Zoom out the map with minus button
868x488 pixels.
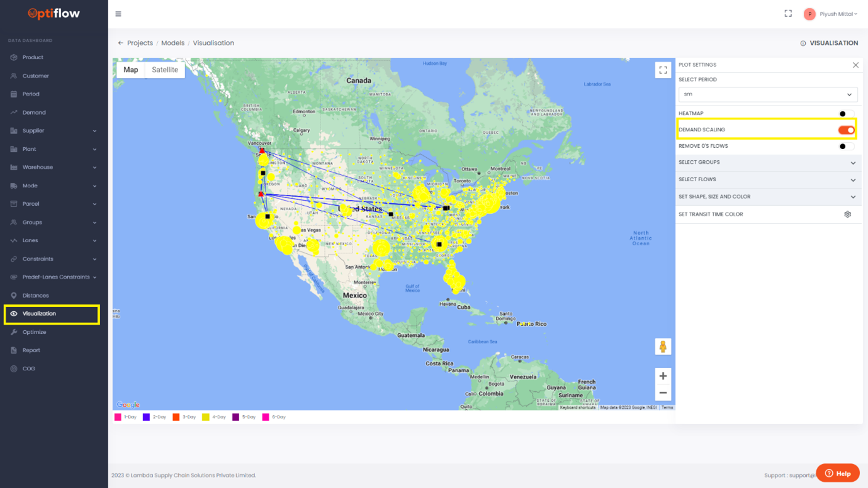point(663,393)
